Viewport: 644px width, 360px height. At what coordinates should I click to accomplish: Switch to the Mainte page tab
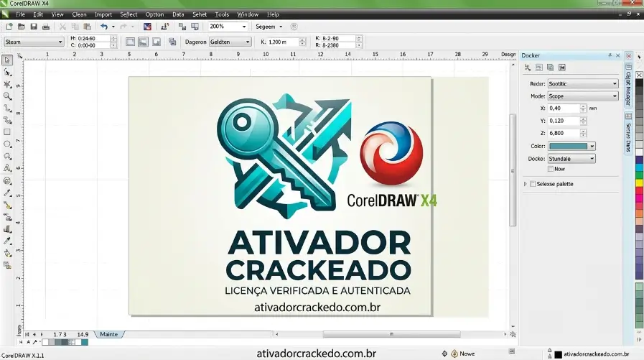point(109,335)
